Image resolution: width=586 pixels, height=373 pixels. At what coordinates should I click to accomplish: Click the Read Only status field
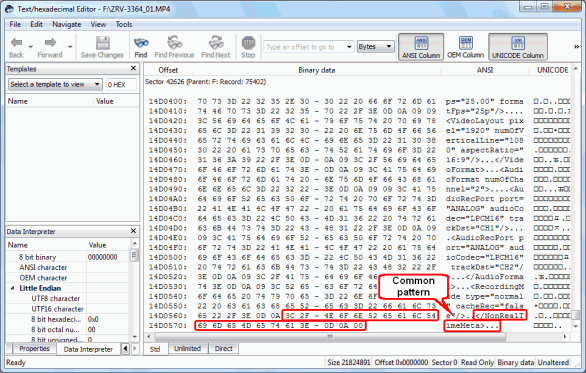(477, 362)
